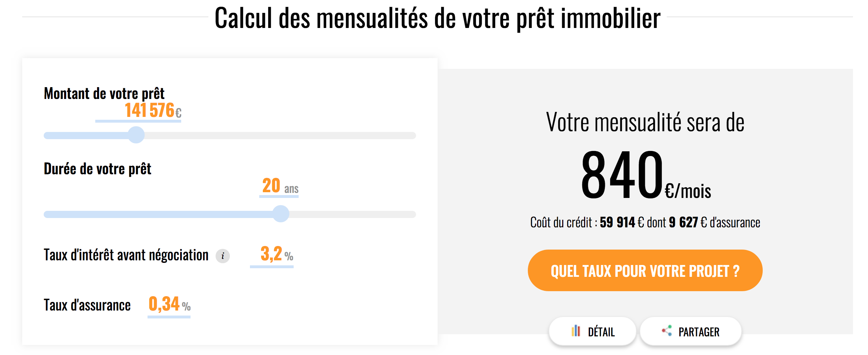Edit the loan amount field 141 576
Viewport: 868px width, 355px height.
[138, 111]
